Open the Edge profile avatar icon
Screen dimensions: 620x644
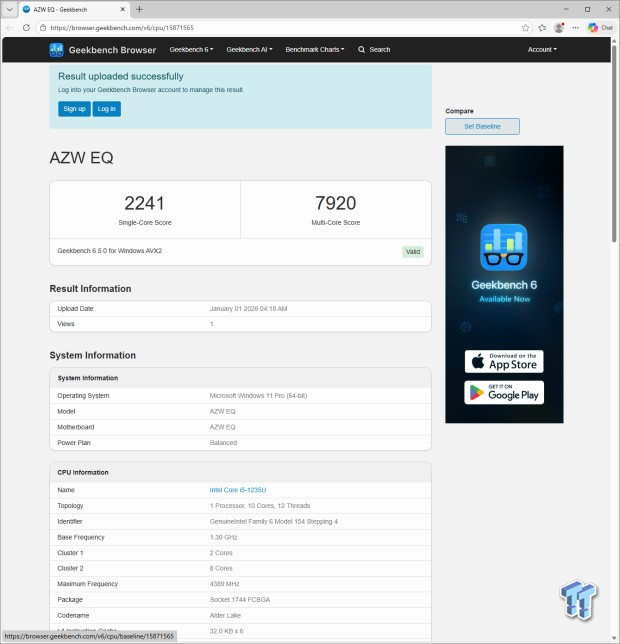559,28
